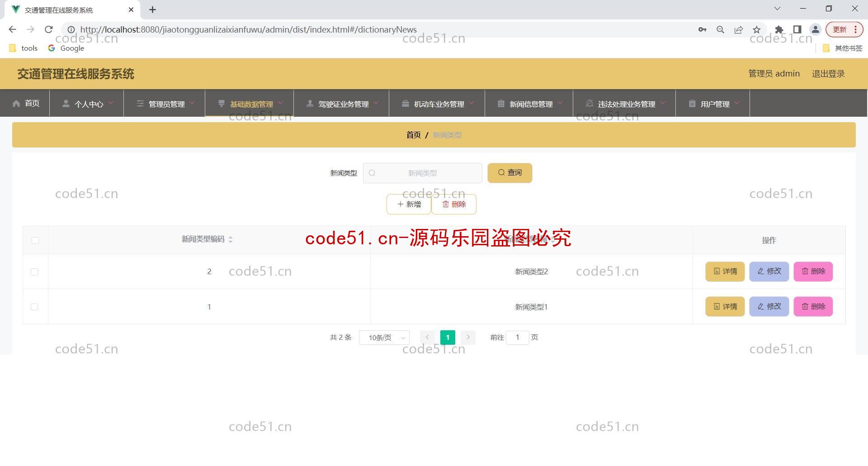The image size is (868, 466).
Task: Check the row for 新闻类型1
Action: click(x=34, y=307)
